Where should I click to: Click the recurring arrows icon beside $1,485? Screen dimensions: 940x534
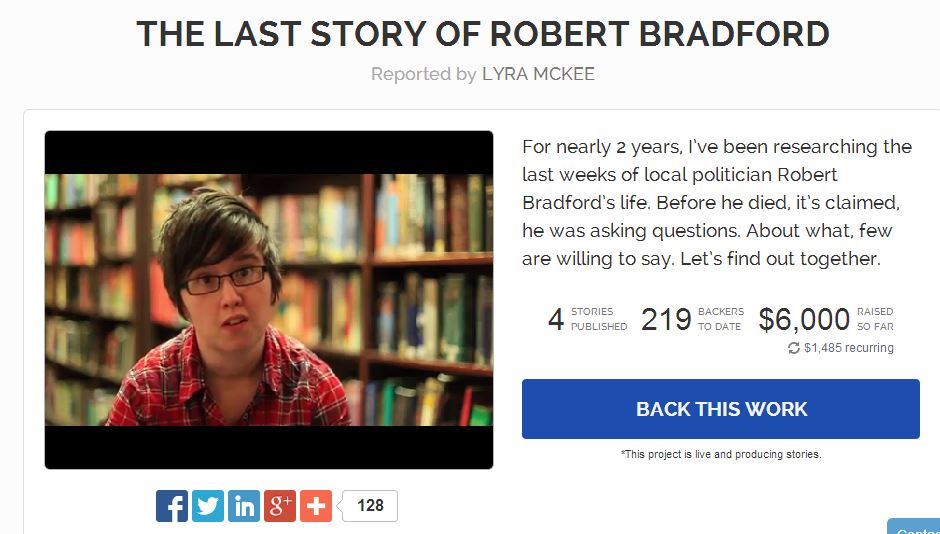(x=794, y=348)
